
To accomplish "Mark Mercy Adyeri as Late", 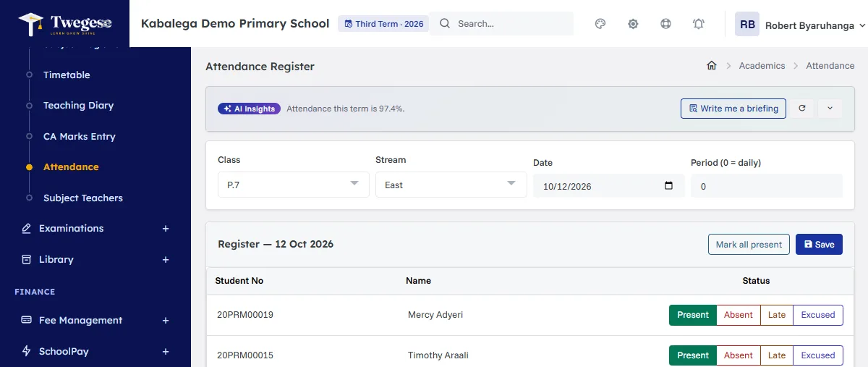I will 777,315.
